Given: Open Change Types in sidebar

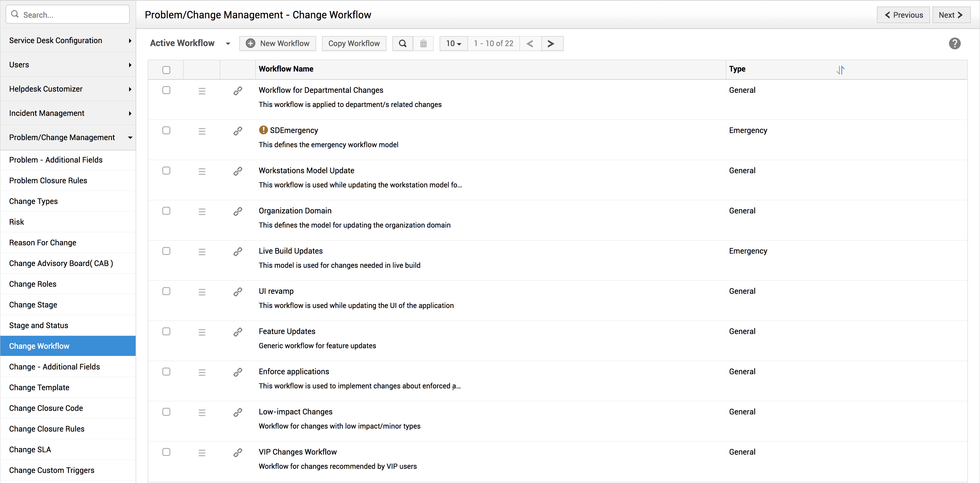Looking at the screenshot, I should (33, 201).
